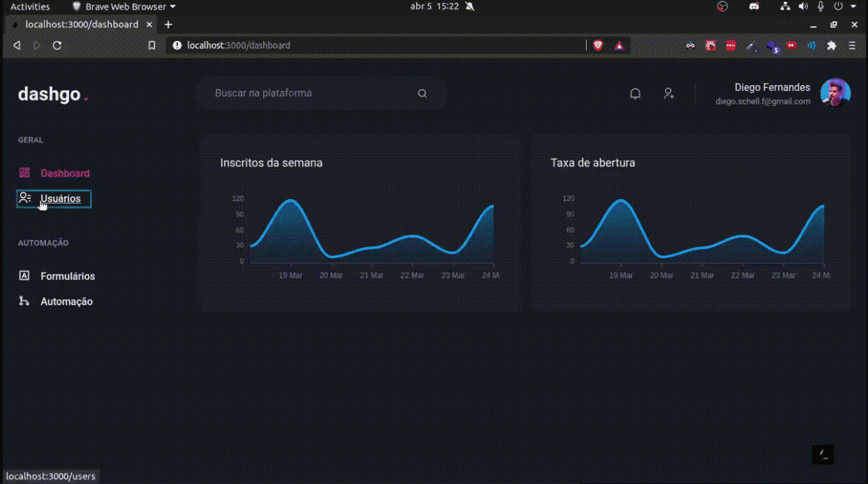This screenshot has height=484, width=868.
Task: Open Formulários in the sidebar
Action: point(68,276)
